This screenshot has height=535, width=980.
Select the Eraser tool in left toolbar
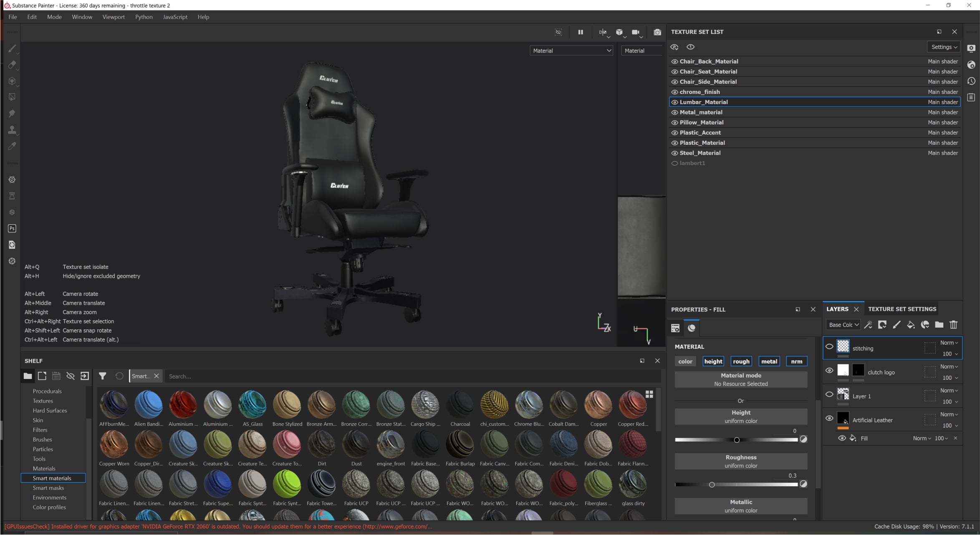[x=12, y=65]
